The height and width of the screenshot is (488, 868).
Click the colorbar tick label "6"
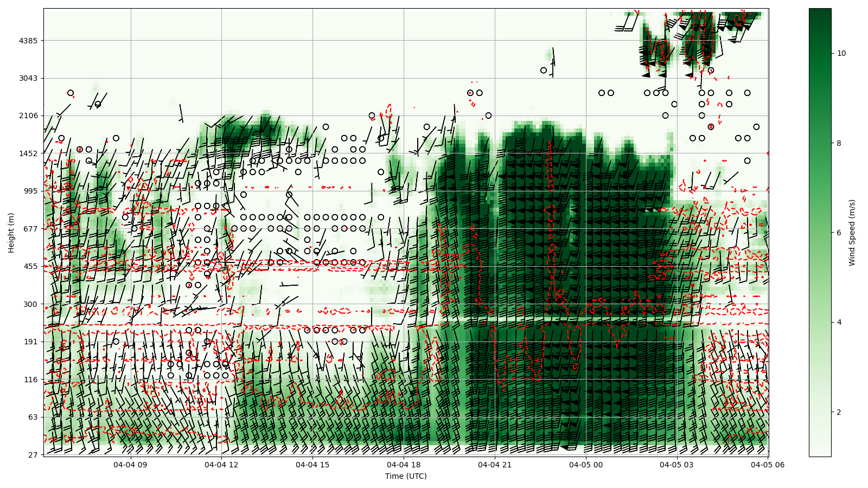click(x=839, y=233)
